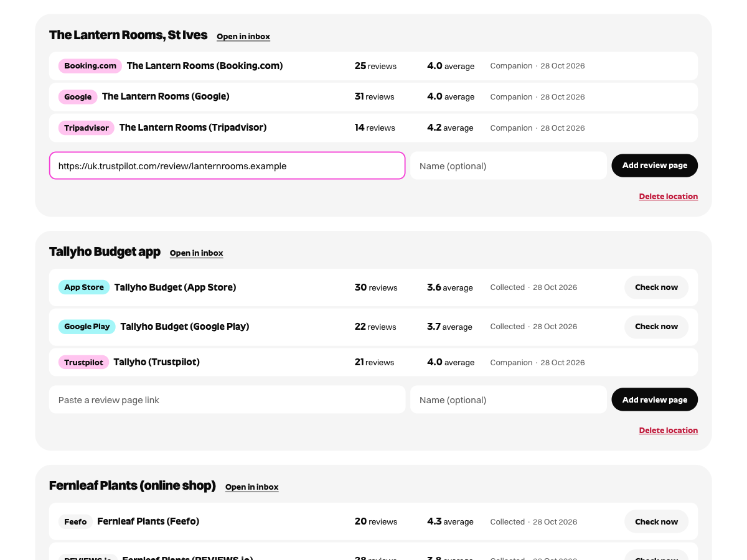
Task: Select 'The Lantern Rooms (Tripadvisor)' row title
Action: [193, 128]
